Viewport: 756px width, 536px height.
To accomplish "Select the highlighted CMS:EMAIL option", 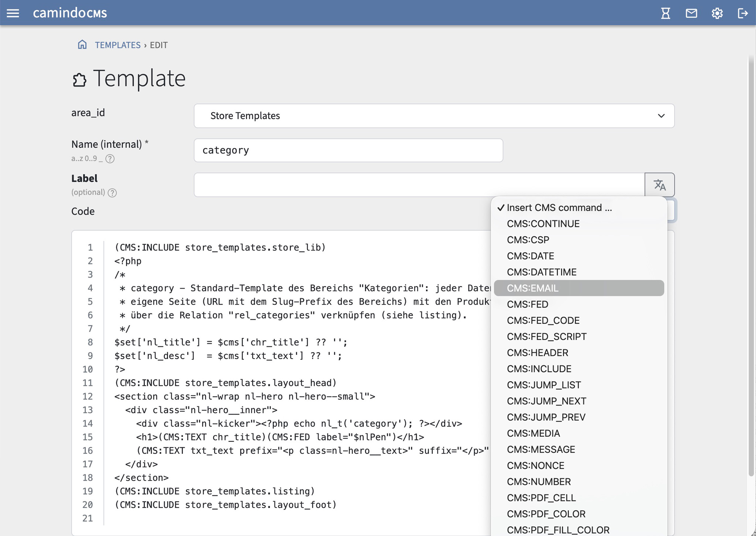I will coord(579,288).
